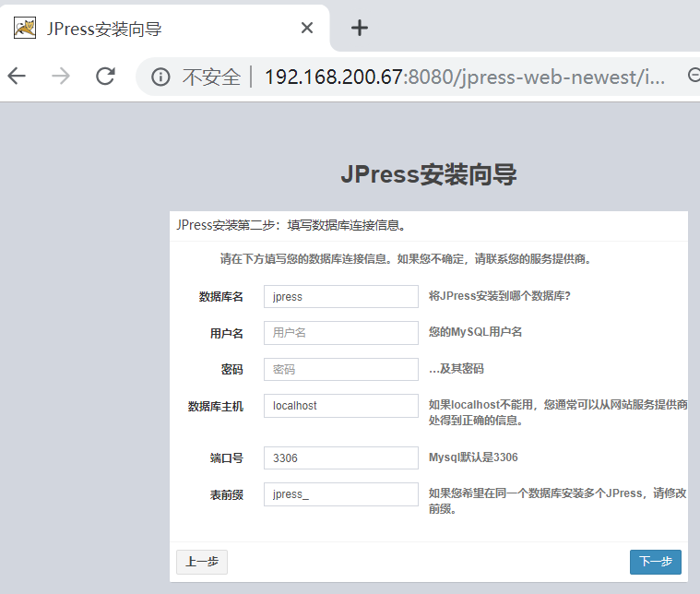Click the browser back arrow
Screen dimensions: 700x594
point(17,76)
